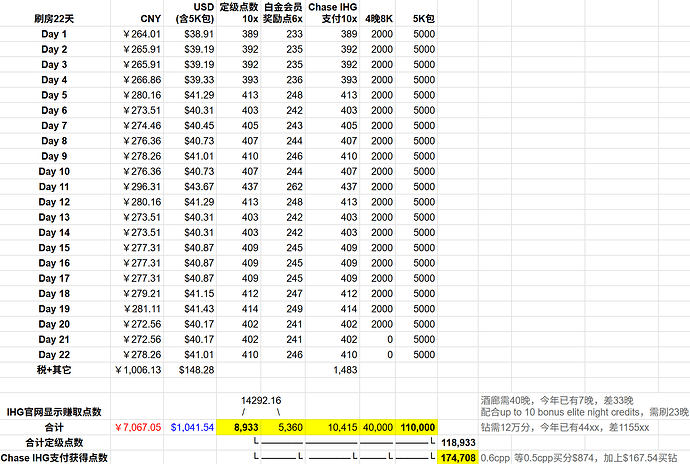The height and width of the screenshot is (464, 690).
Task: Click the Day 19 USD value $41.43
Action: point(190,309)
